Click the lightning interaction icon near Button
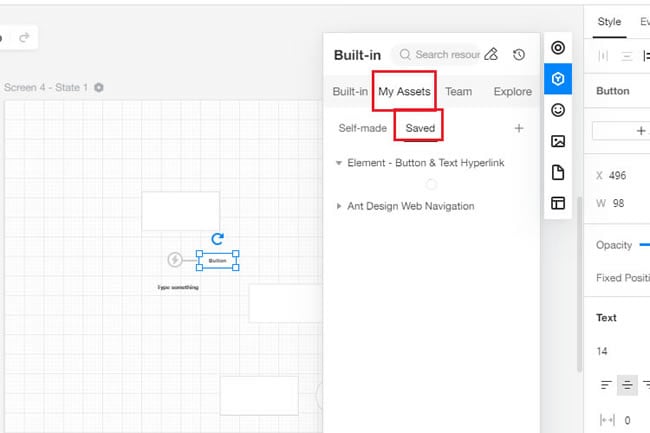Image resolution: width=650 pixels, height=433 pixels. click(175, 260)
